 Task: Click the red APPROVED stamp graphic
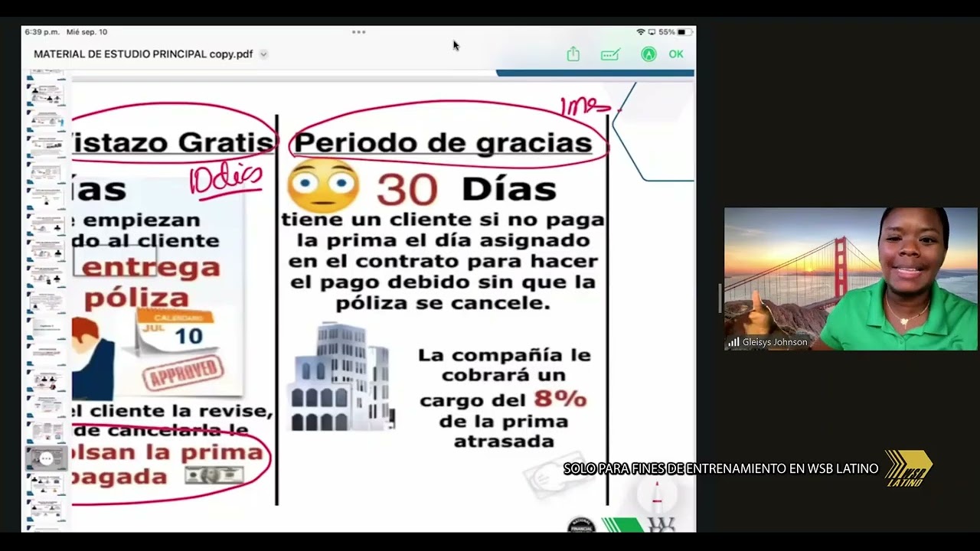click(183, 374)
